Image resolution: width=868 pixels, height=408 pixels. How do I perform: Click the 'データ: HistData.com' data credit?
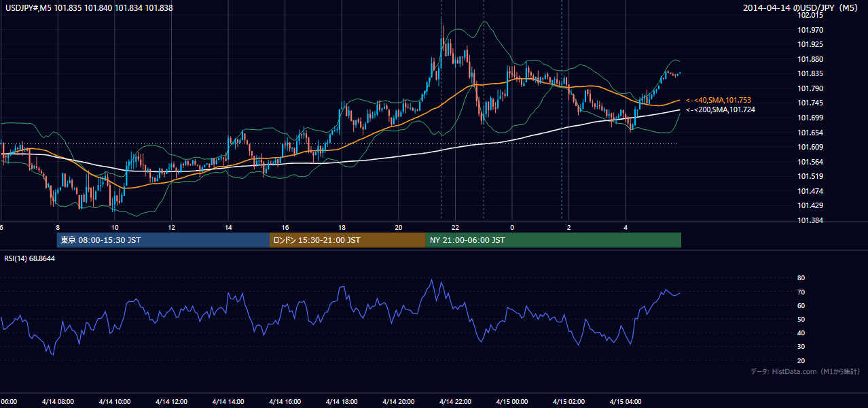pos(805,371)
